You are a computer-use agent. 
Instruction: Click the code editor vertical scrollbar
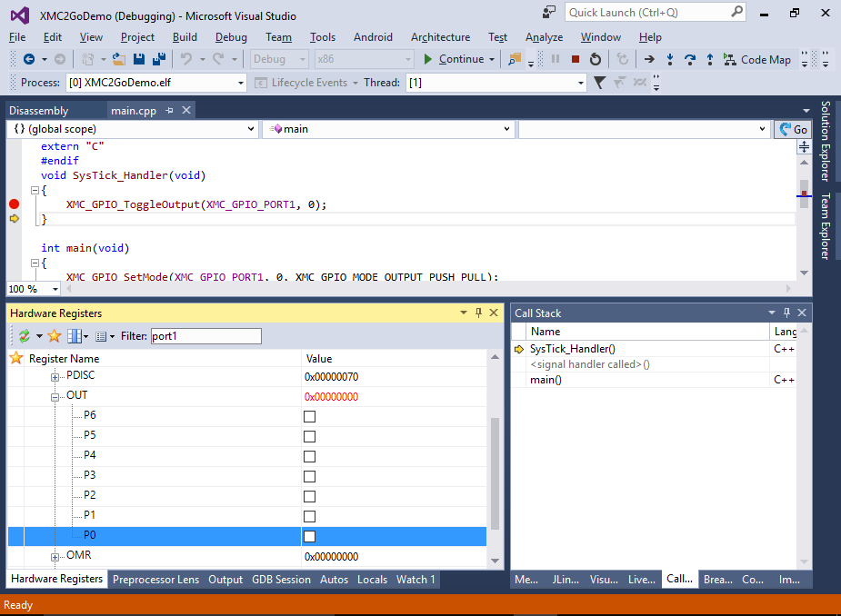click(x=804, y=217)
